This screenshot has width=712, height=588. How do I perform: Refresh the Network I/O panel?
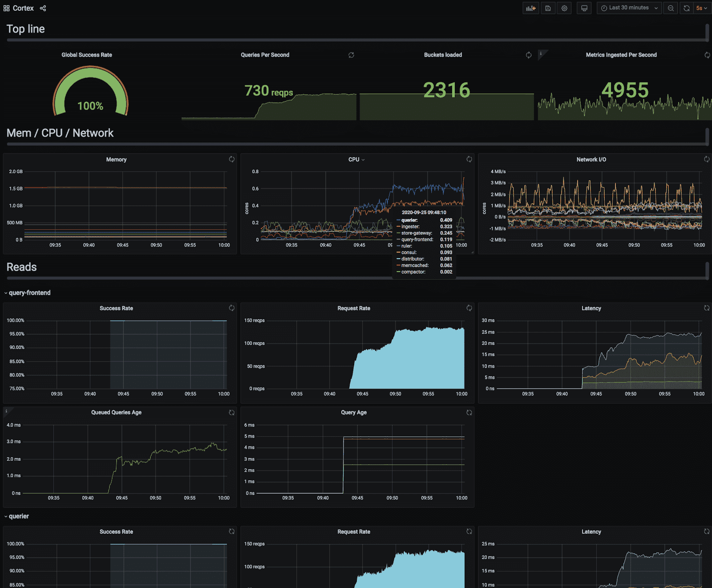coord(707,159)
